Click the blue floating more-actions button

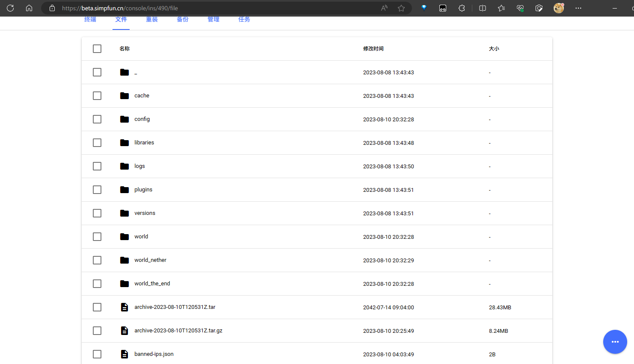click(x=615, y=342)
